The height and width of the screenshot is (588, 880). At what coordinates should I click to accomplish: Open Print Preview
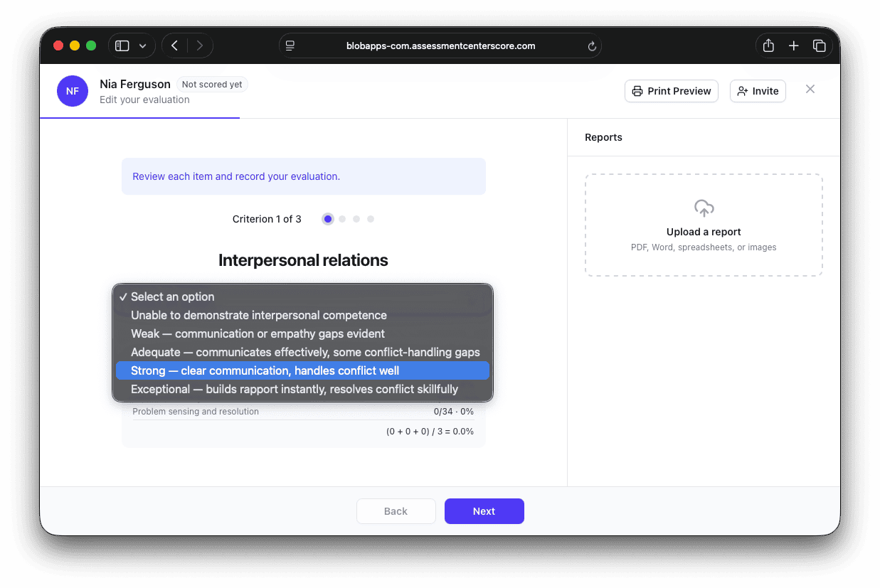tap(672, 91)
